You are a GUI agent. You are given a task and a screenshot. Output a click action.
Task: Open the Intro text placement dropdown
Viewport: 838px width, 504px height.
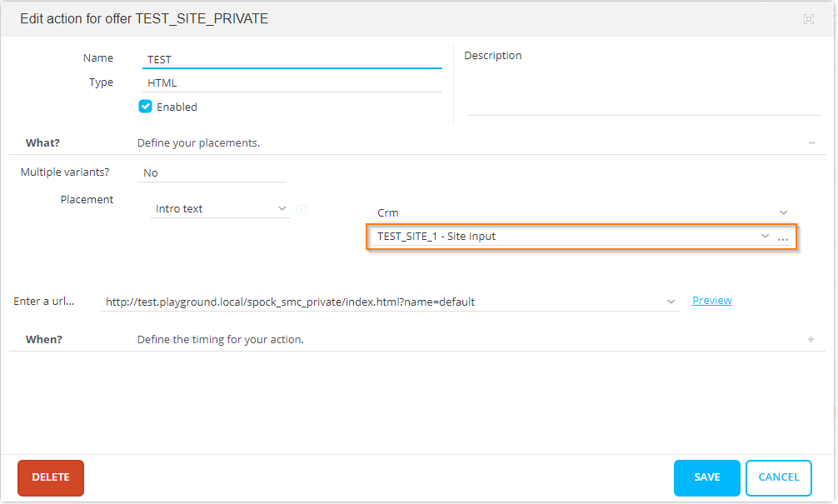282,209
